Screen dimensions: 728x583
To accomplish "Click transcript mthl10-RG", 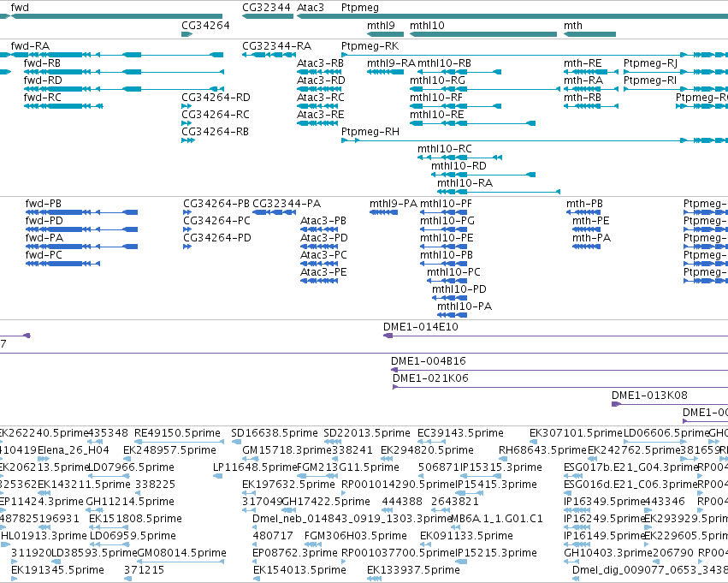I will (x=485, y=89).
